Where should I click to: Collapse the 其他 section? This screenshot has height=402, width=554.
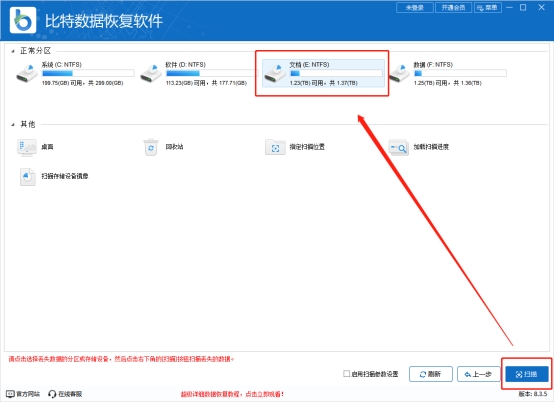(x=13, y=125)
